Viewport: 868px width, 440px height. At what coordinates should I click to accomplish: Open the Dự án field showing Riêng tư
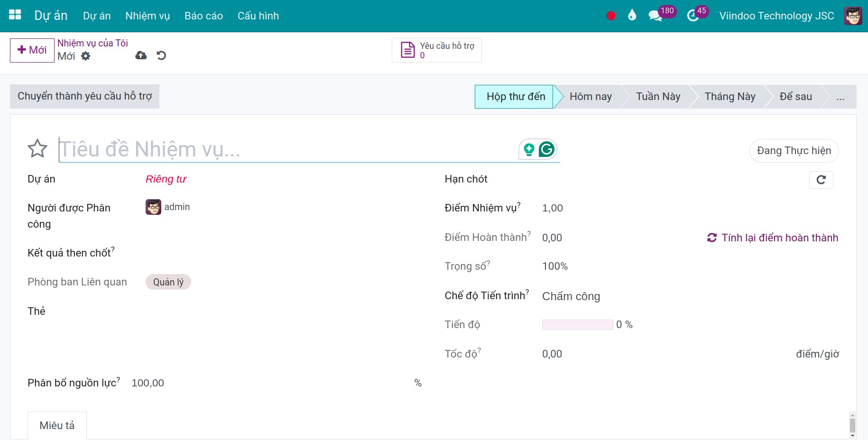click(166, 179)
